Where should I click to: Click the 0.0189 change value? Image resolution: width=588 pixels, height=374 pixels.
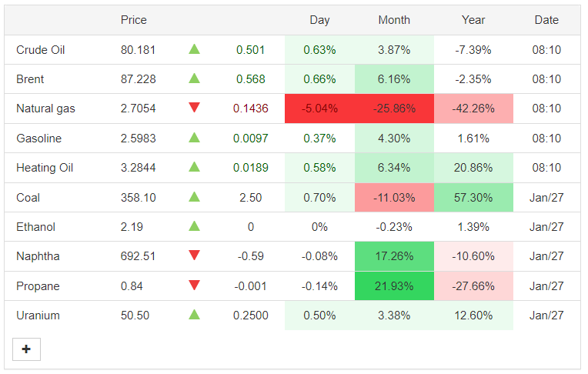250,168
